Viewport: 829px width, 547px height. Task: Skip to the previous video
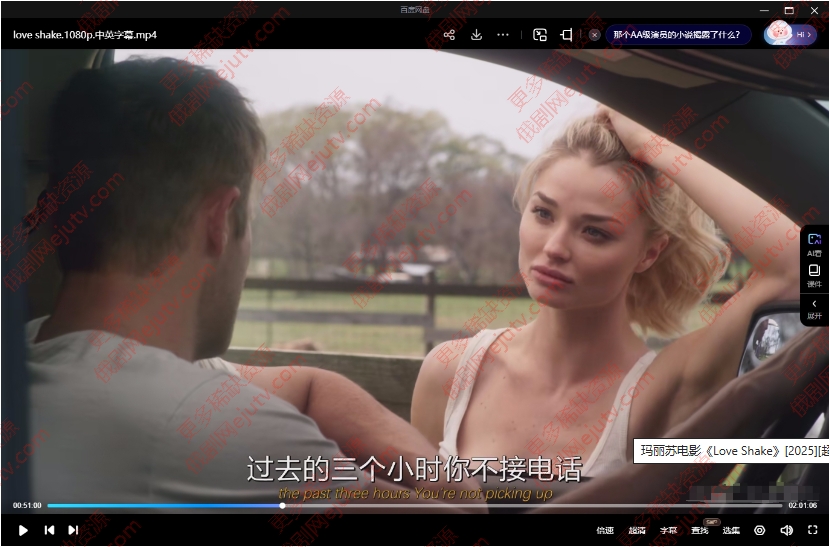(49, 530)
